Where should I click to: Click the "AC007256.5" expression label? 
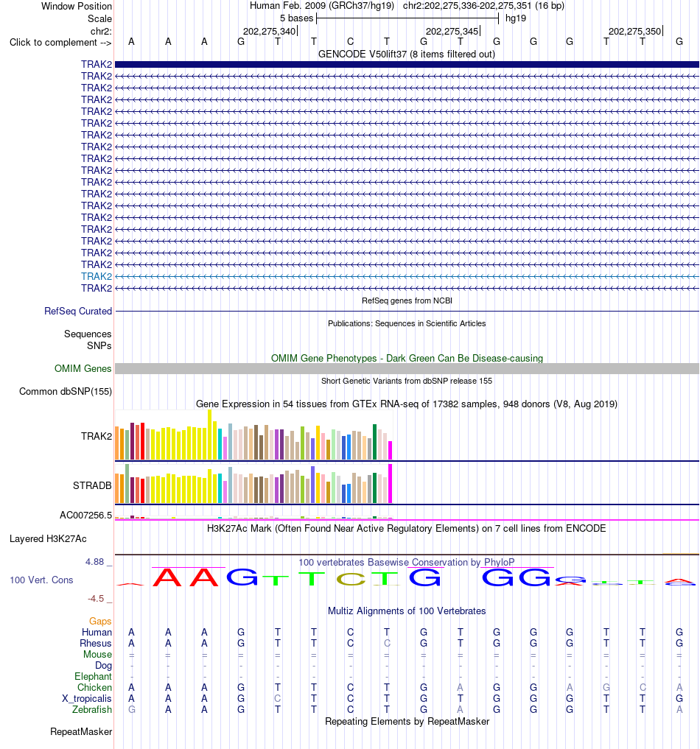tap(85, 515)
